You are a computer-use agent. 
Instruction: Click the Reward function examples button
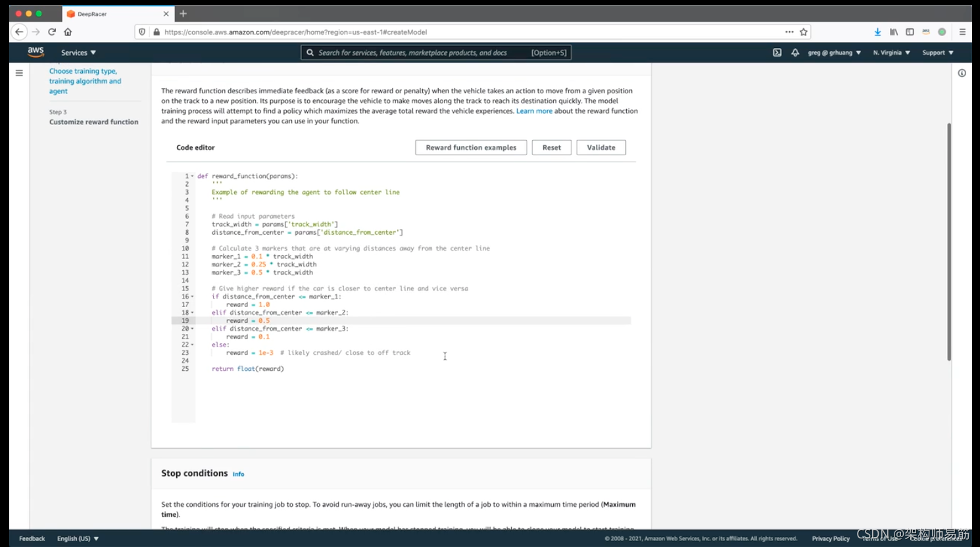(x=471, y=147)
